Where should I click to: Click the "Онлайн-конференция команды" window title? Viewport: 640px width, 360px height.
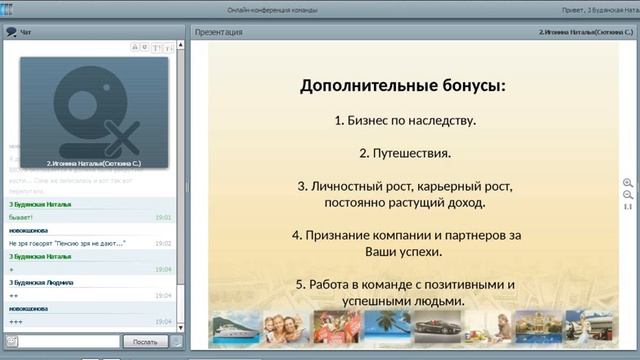(x=272, y=10)
